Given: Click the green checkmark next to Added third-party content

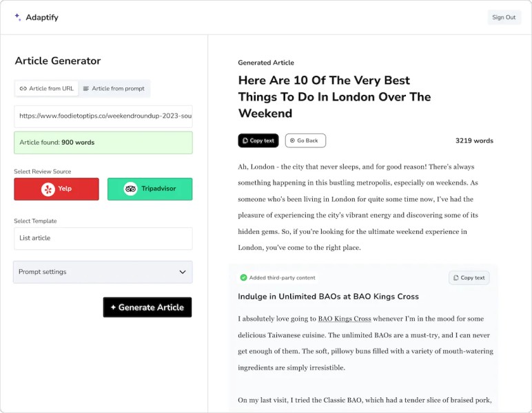Looking at the screenshot, I should coord(244,277).
